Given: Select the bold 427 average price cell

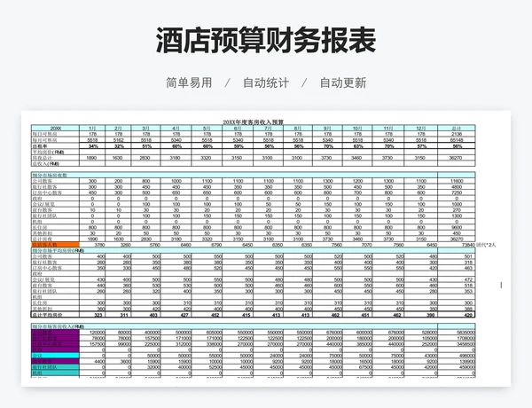Looking at the screenshot, I should [x=176, y=315].
